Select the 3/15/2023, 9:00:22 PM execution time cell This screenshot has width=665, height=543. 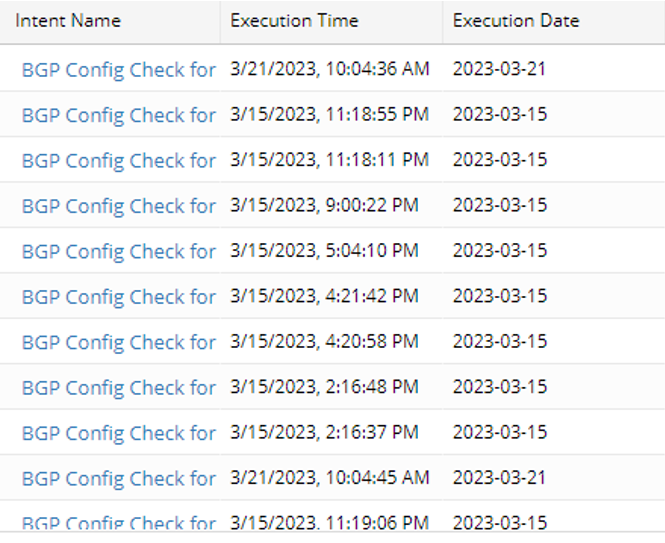(x=324, y=205)
